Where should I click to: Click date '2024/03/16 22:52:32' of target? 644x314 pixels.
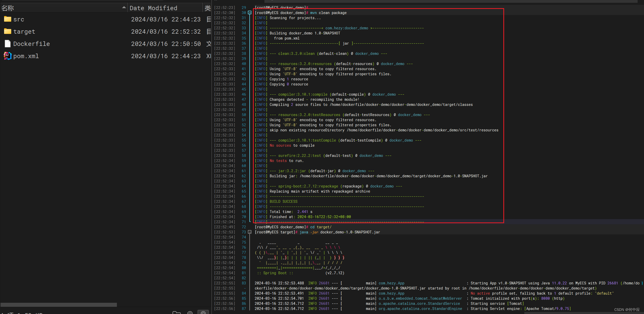(166, 32)
